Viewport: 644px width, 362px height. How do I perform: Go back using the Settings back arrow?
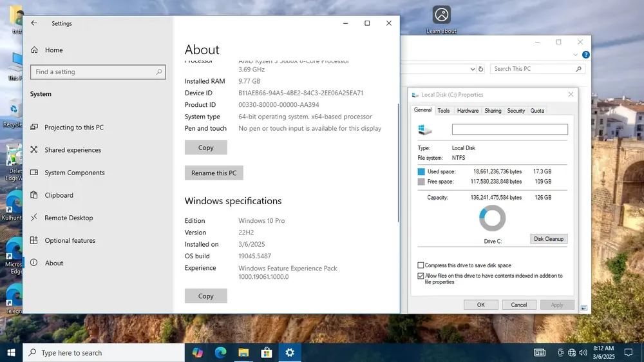pos(33,23)
